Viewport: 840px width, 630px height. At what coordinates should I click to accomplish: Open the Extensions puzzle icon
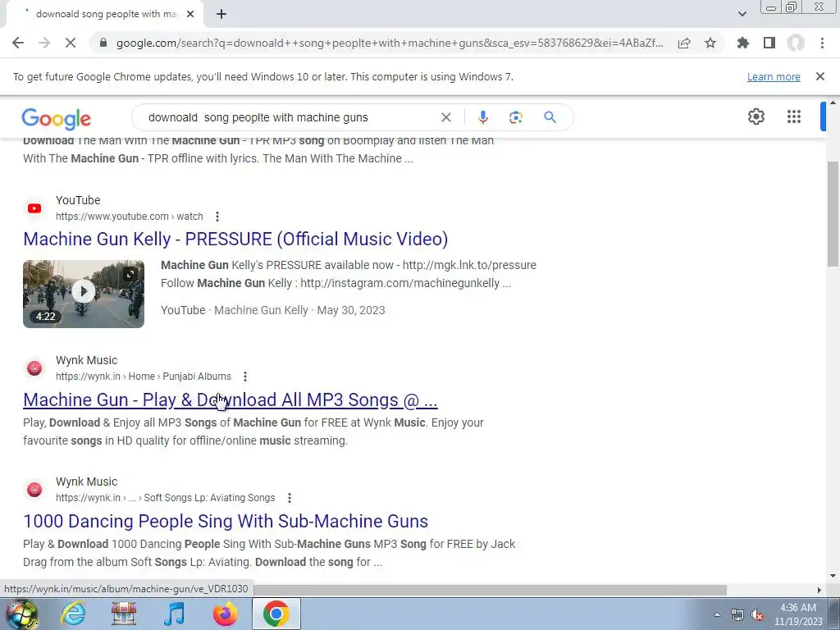point(743,43)
